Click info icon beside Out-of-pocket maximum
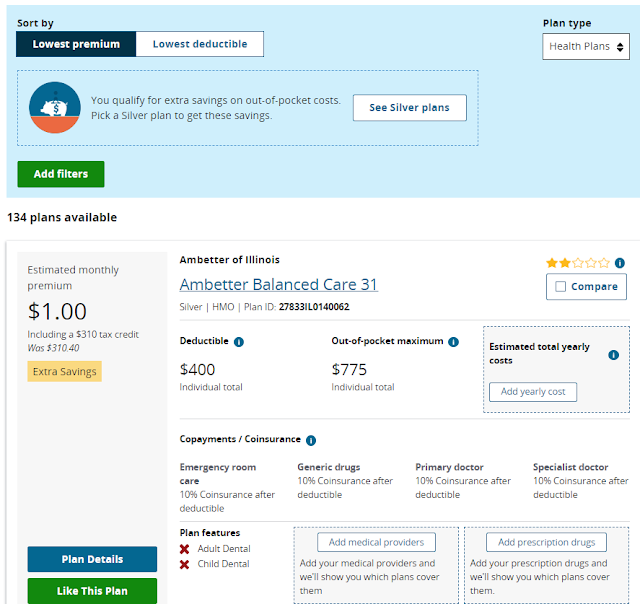The image size is (640, 604). [453, 342]
